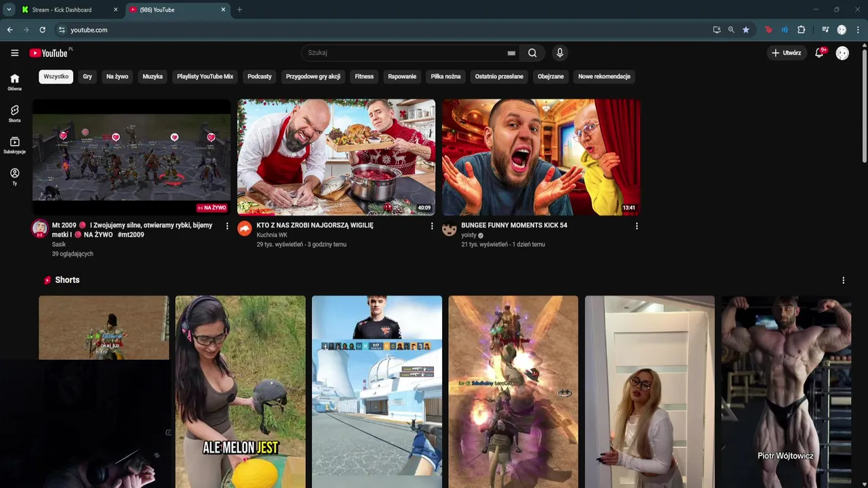Open the Extensions puzzle icon

[x=801, y=30]
